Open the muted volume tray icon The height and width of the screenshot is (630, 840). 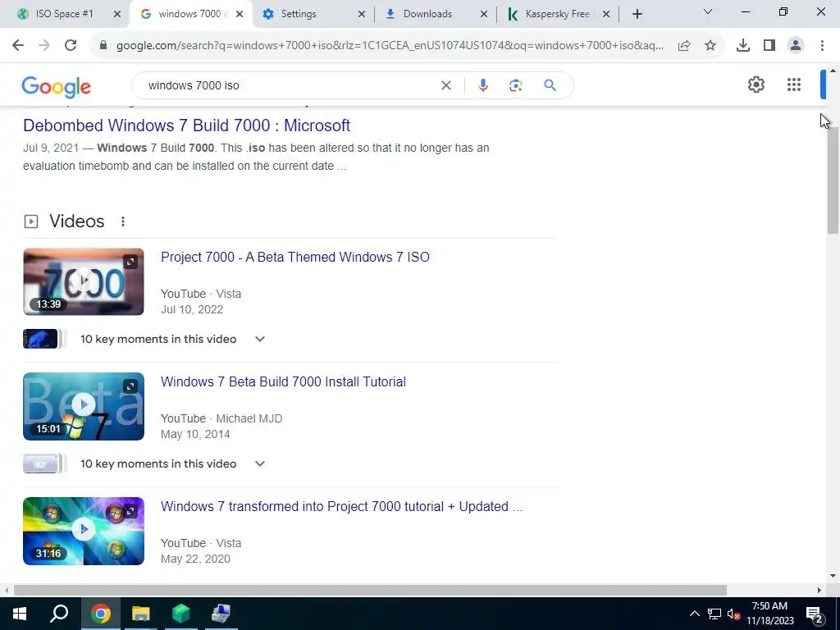click(733, 614)
